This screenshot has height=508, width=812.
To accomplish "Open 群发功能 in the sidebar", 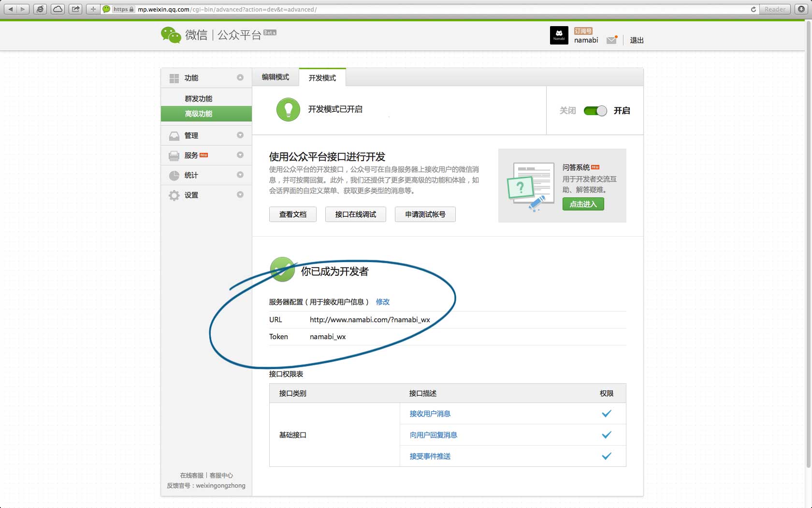I will click(198, 99).
